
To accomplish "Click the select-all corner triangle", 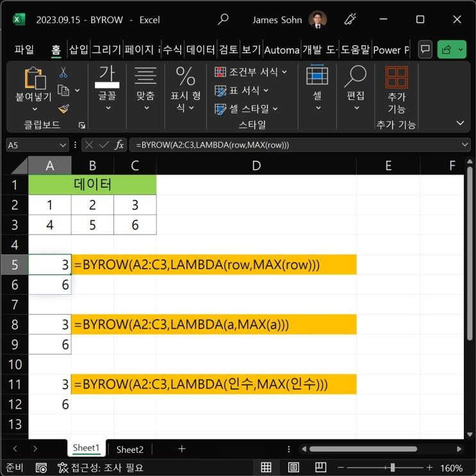I will click(x=19, y=166).
